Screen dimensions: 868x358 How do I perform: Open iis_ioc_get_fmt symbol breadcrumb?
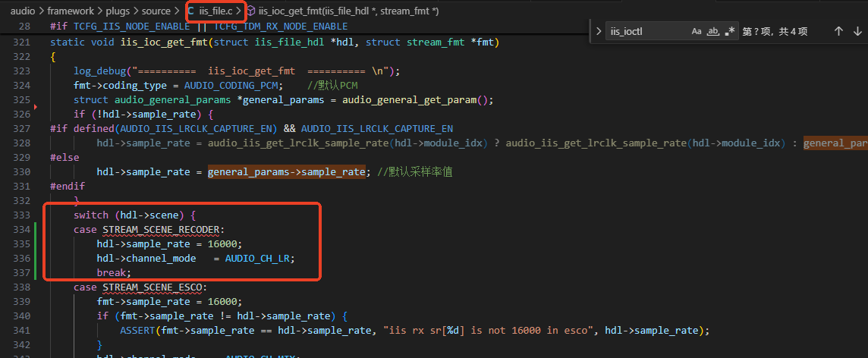click(x=348, y=11)
